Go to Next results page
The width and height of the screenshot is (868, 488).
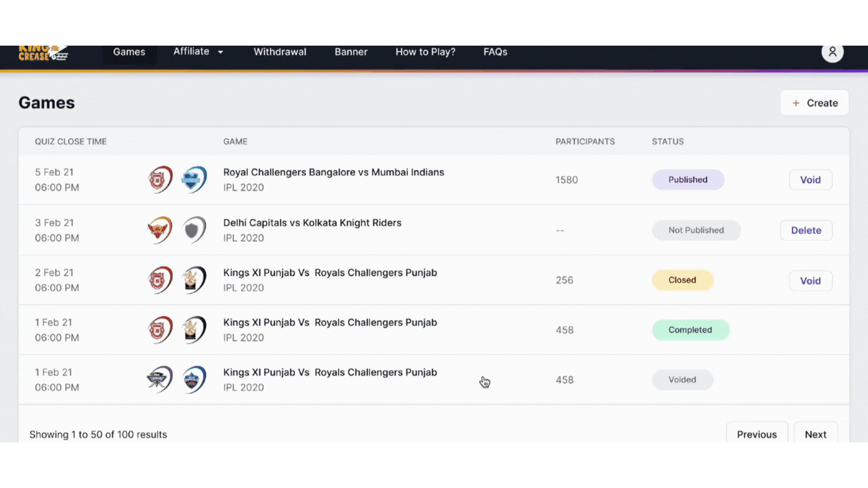(815, 434)
